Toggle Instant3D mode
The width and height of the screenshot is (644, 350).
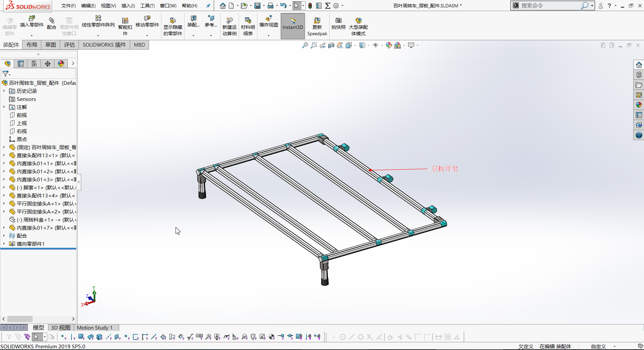click(293, 26)
